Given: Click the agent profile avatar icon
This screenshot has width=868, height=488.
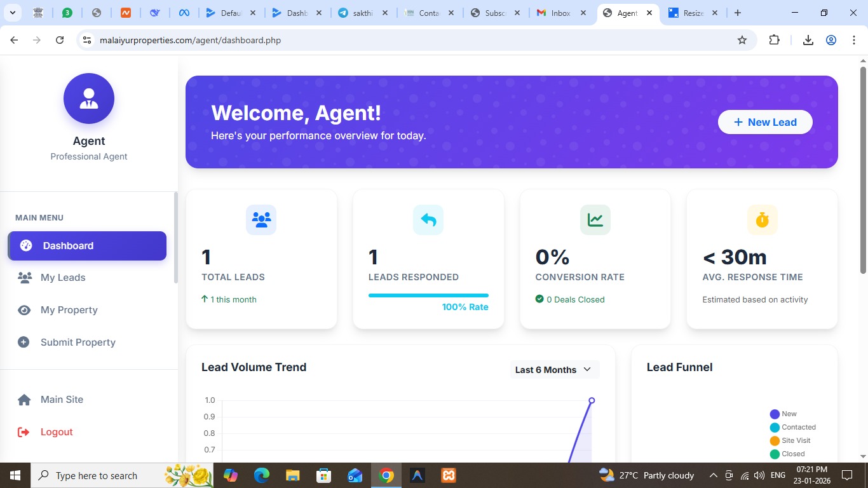Looking at the screenshot, I should coord(88,98).
